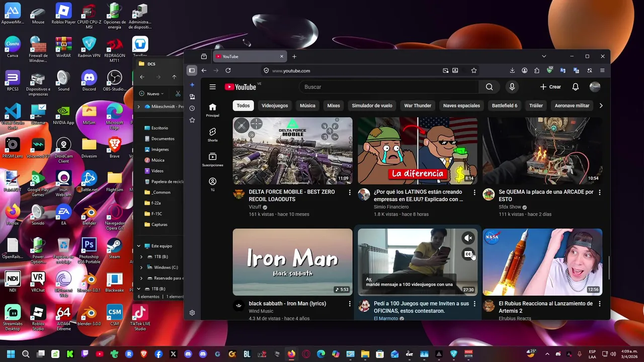Open Iron Man black sabbath thumbnail
644x362 pixels.
292,262
